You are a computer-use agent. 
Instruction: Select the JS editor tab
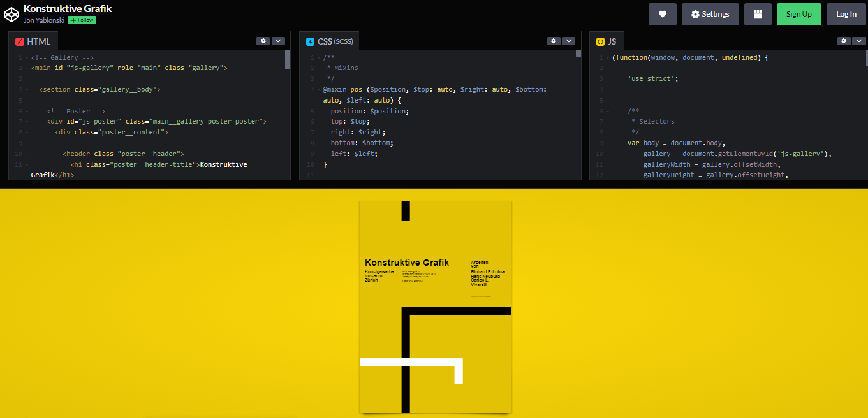tap(607, 41)
